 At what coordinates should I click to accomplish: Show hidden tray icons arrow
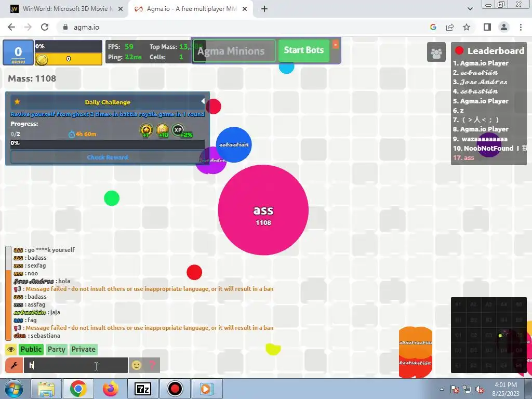coord(442,389)
